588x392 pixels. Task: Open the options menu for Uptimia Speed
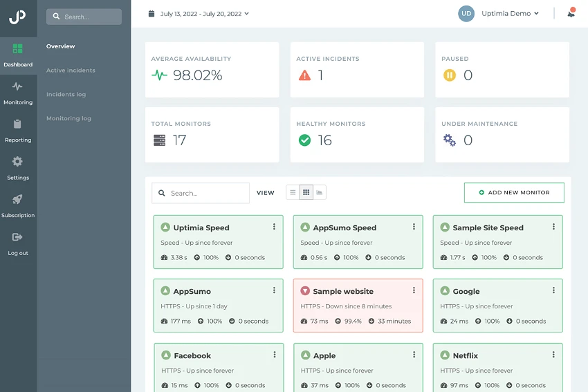(274, 226)
